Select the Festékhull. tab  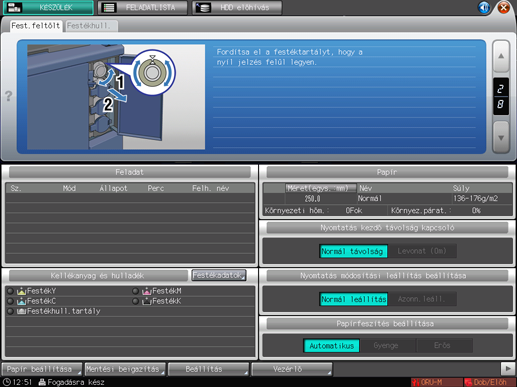point(91,26)
